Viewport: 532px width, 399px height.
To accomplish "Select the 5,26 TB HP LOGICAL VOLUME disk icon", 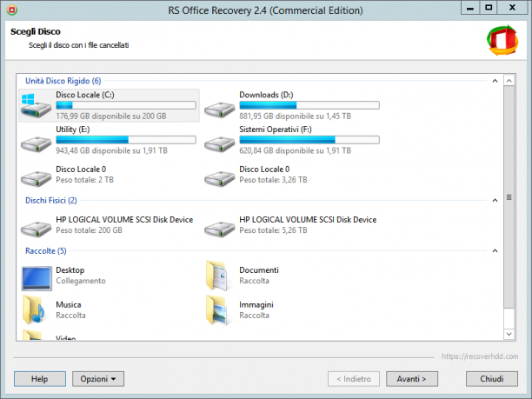I will pos(220,229).
